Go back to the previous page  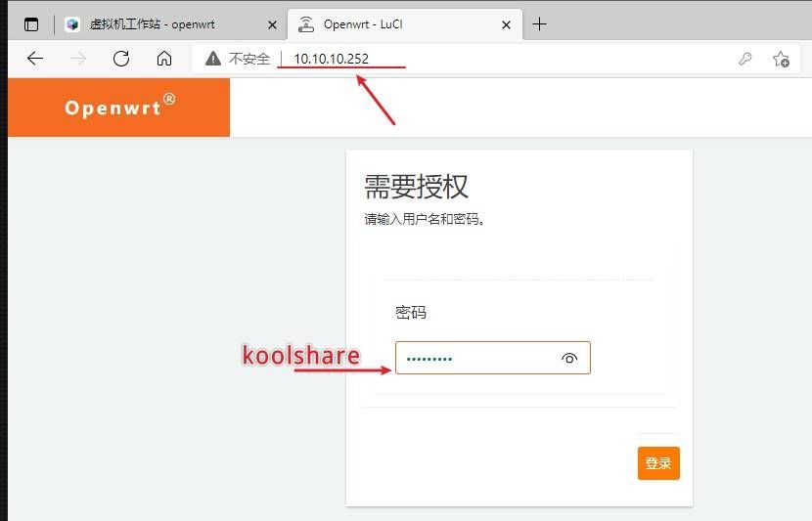[x=35, y=59]
